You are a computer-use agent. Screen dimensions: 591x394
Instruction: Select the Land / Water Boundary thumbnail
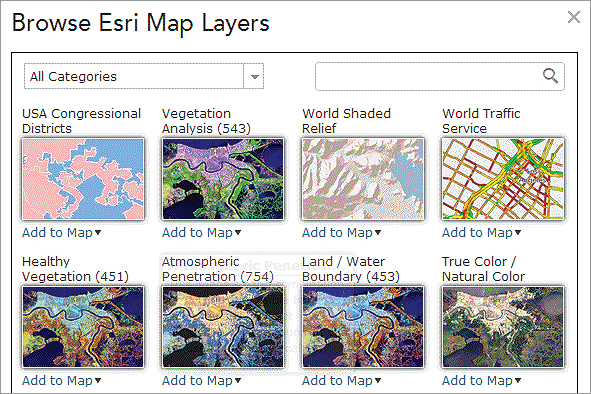[363, 327]
